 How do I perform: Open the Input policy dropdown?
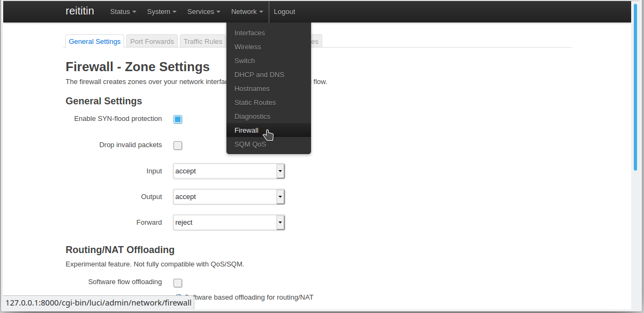point(229,171)
